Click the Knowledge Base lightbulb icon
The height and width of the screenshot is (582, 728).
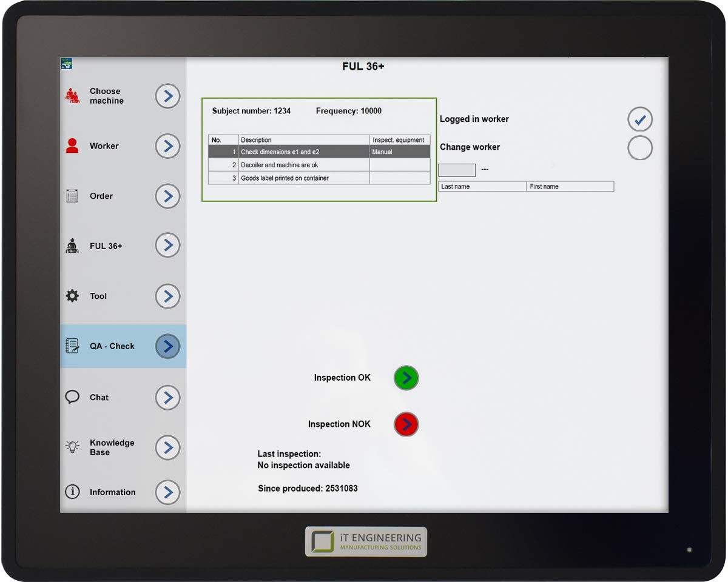coord(72,447)
